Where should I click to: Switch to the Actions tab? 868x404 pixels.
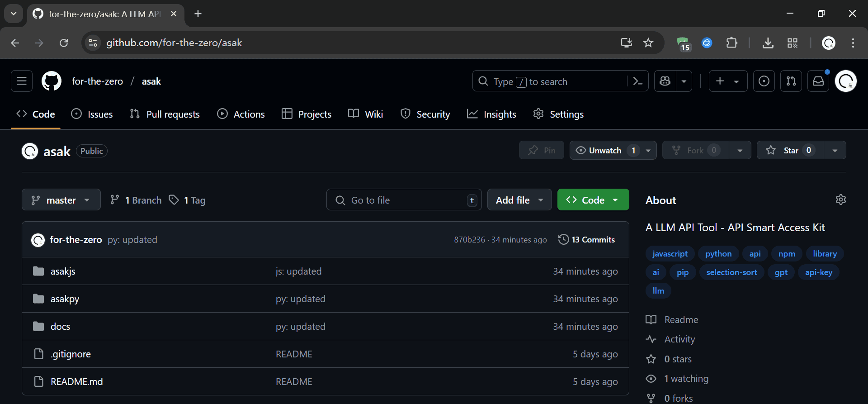pos(241,114)
